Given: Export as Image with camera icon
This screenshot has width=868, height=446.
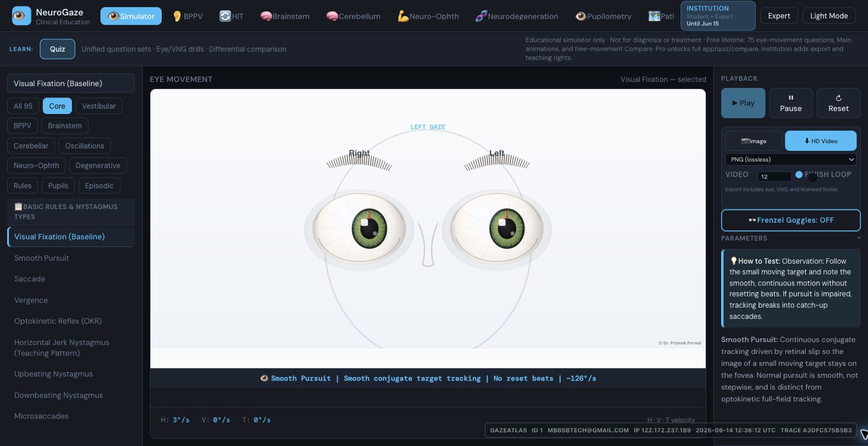Looking at the screenshot, I should click(x=754, y=141).
